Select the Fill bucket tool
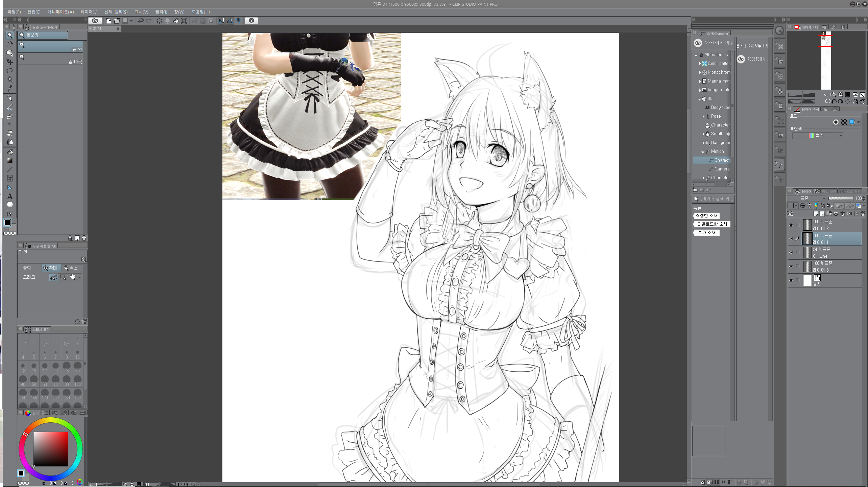 (x=9, y=152)
